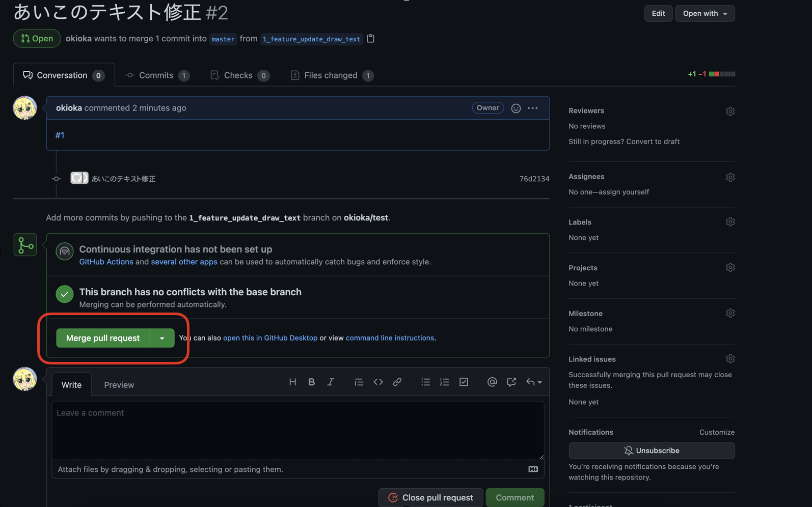Click Convert to draft link
This screenshot has height=507, width=812.
pyautogui.click(x=653, y=142)
